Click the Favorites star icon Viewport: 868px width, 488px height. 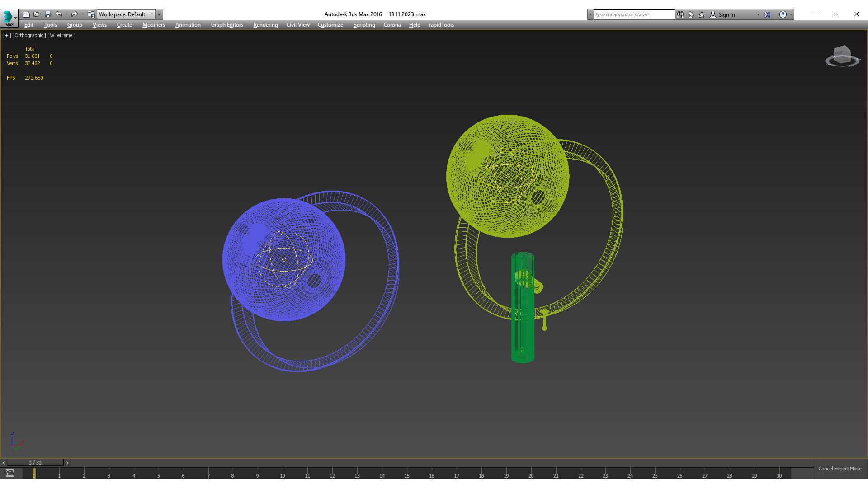click(x=702, y=14)
